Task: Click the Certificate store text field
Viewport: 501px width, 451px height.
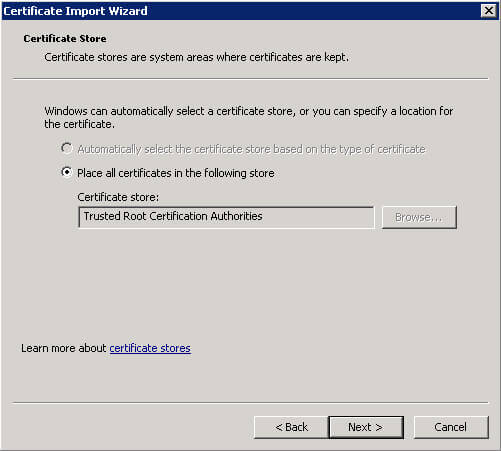Action: 226,217
